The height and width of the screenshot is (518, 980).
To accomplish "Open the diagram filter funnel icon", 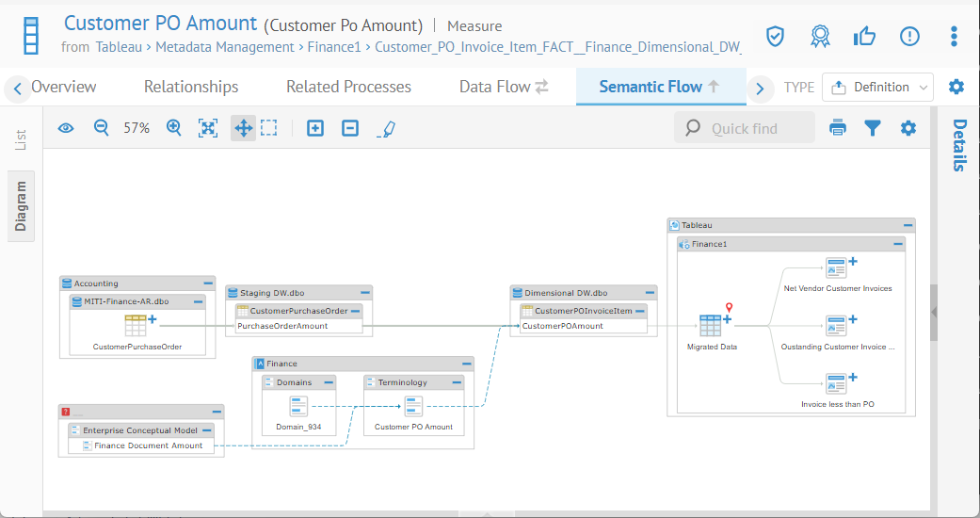I will [873, 128].
